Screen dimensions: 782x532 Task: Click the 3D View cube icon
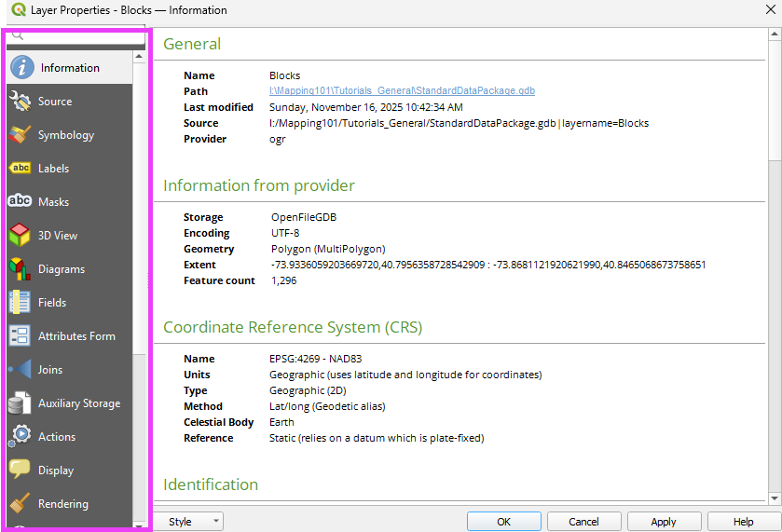(20, 235)
